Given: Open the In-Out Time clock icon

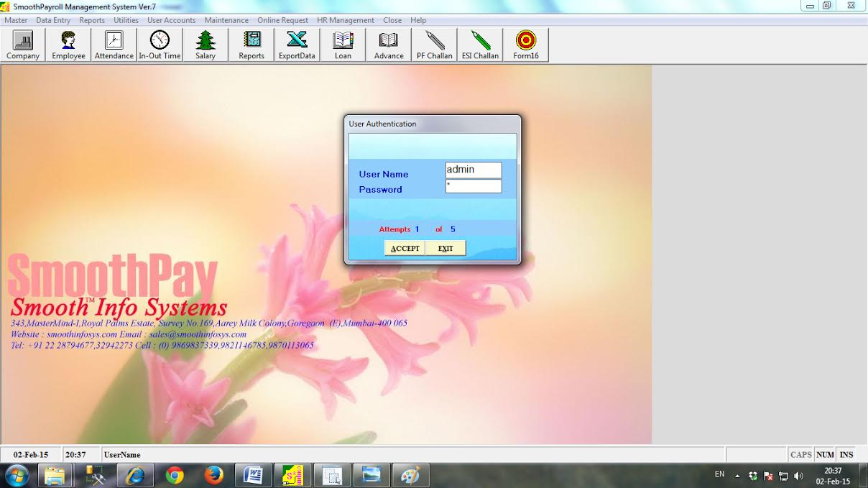Looking at the screenshot, I should [x=160, y=45].
